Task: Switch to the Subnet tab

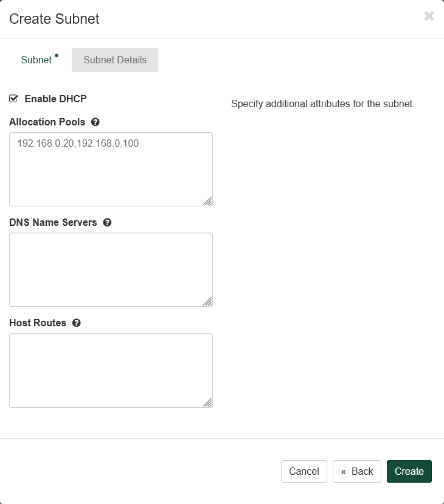Action: (36, 60)
